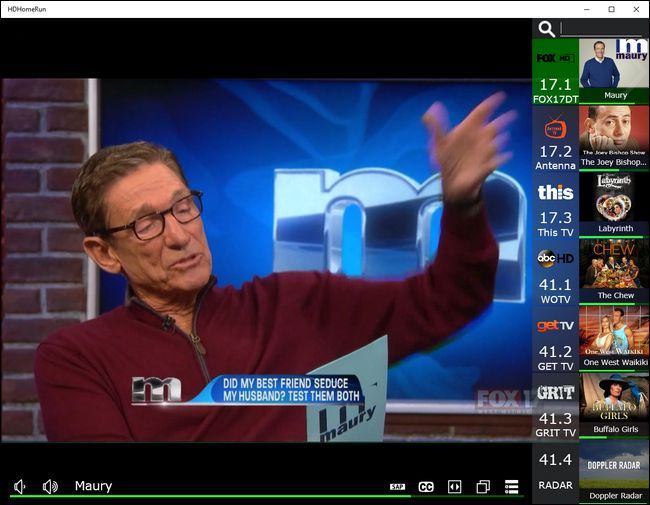Raise volume with the loud speaker icon

[x=50, y=486]
